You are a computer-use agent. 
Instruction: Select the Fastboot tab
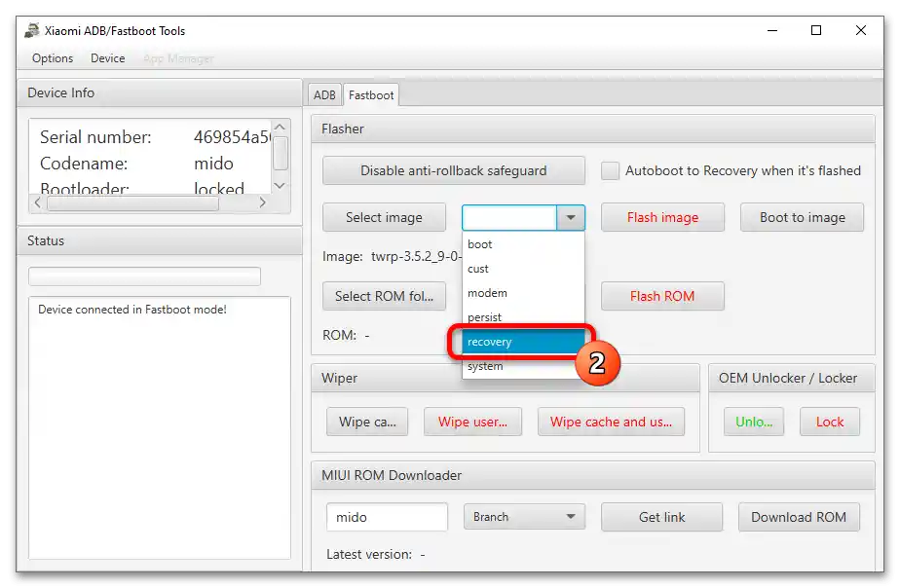pos(371,95)
